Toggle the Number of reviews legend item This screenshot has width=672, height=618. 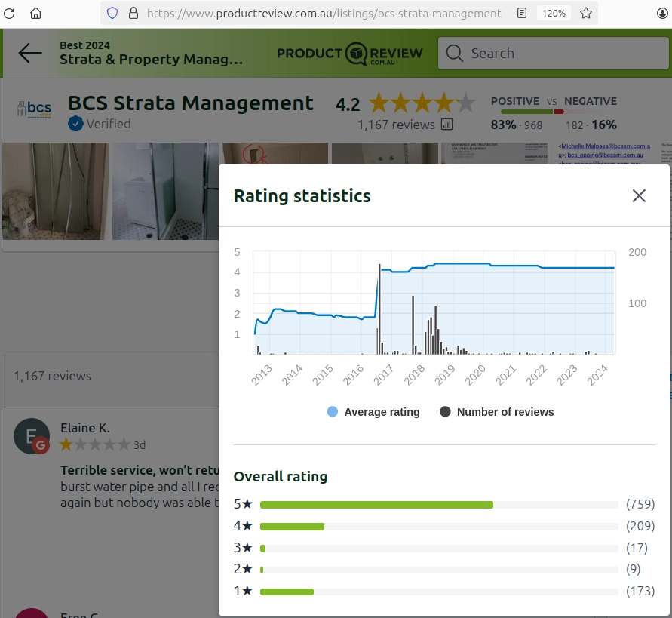[497, 412]
